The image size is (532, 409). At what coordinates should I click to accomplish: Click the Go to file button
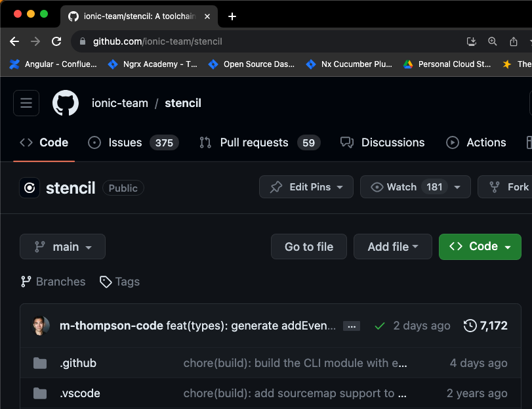[309, 246]
